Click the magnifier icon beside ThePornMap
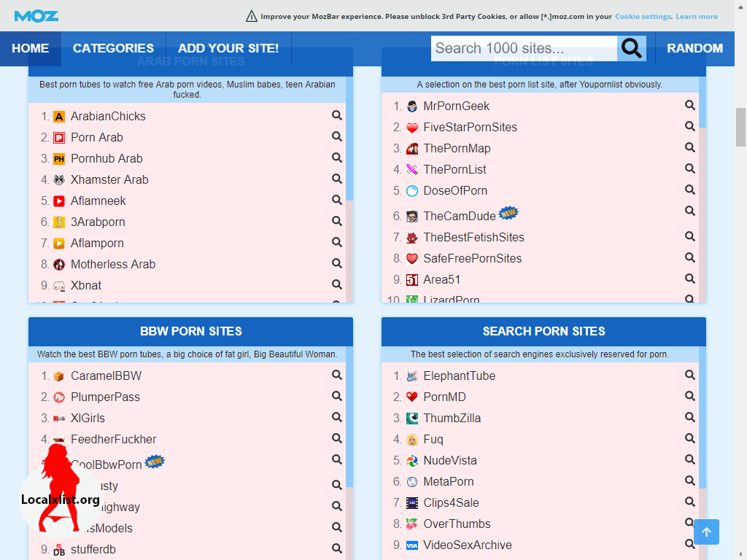The height and width of the screenshot is (560, 747). coord(690,147)
